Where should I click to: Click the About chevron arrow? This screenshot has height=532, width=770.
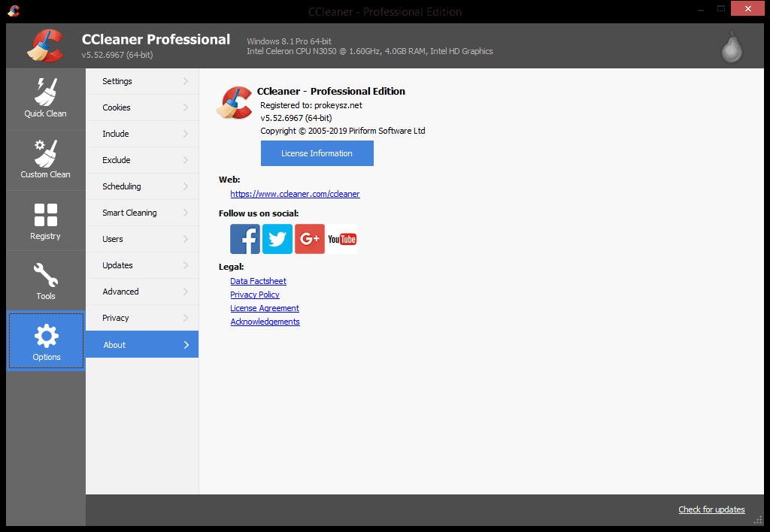186,345
